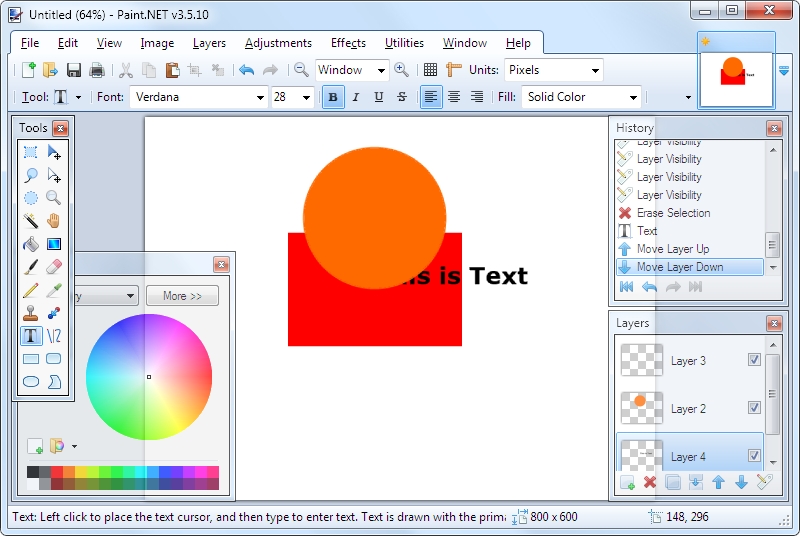Toggle Layer 2 visibility checkbox
Viewport: 800px width, 536px height.
click(755, 408)
